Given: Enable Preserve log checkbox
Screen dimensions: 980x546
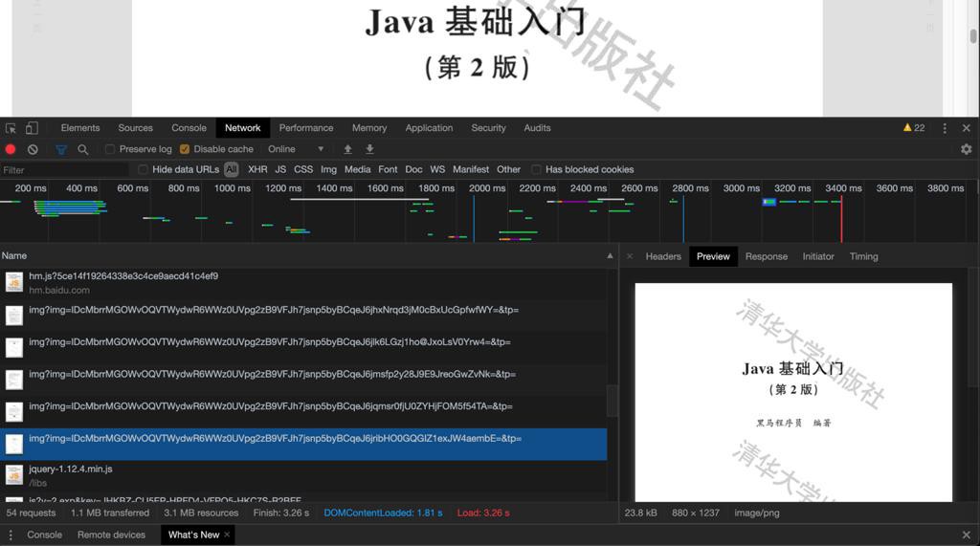Looking at the screenshot, I should pos(110,149).
